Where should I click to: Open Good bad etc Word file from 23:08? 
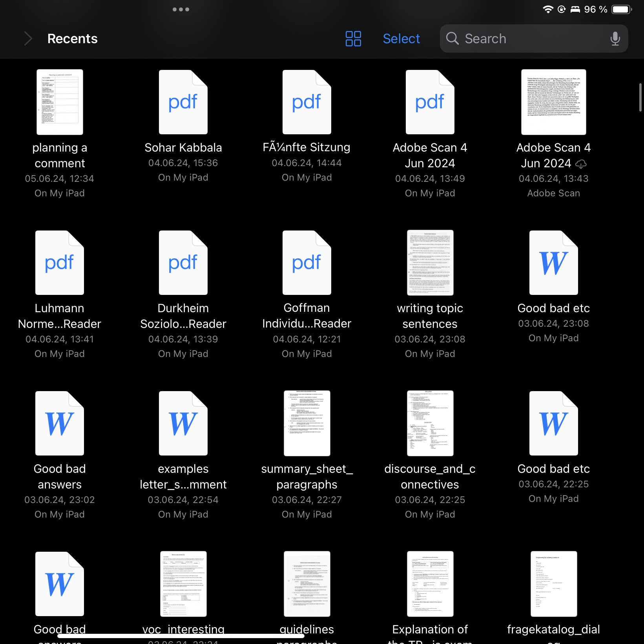tap(553, 263)
